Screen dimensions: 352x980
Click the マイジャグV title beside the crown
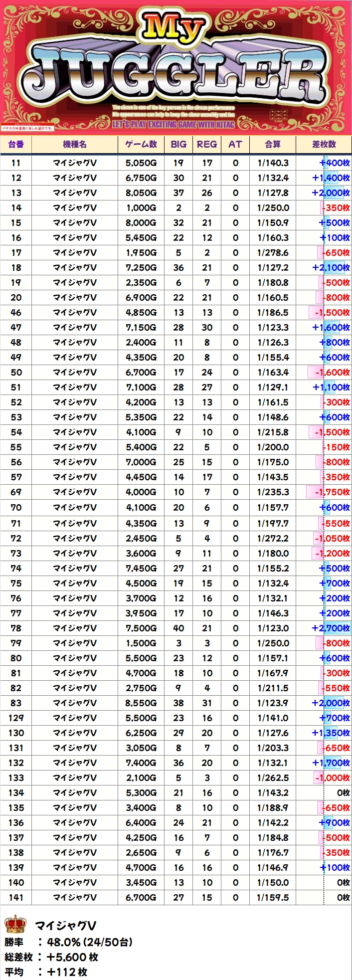pos(65,926)
